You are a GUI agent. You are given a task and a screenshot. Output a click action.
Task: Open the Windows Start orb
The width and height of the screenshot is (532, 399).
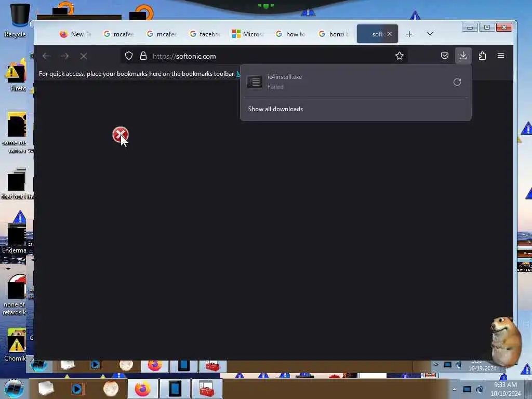click(14, 389)
